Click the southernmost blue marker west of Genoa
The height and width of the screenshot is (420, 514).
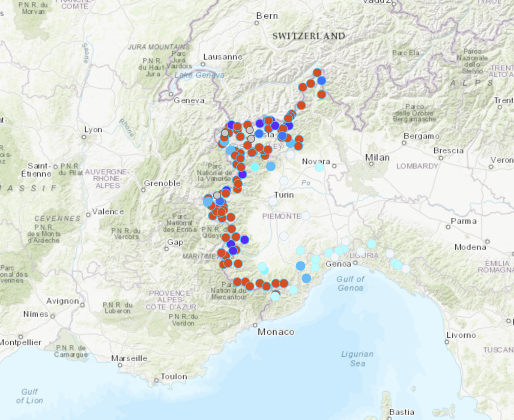[x=306, y=278]
